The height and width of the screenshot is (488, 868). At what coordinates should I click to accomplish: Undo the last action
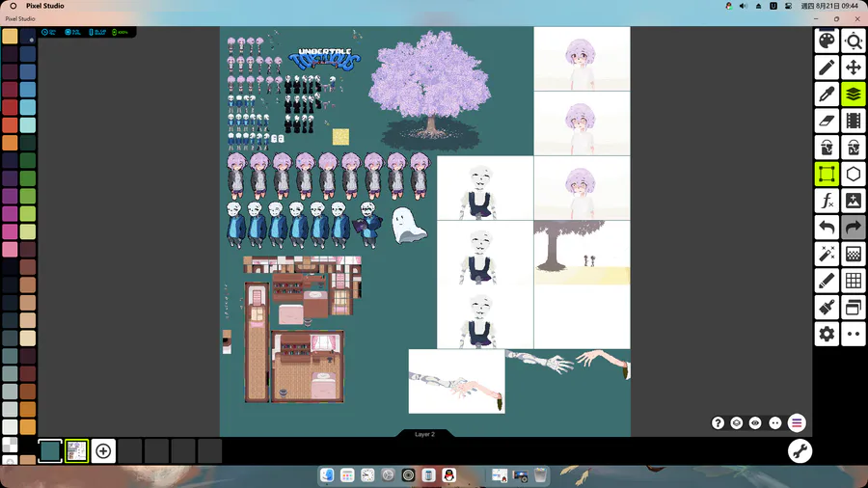click(x=827, y=228)
